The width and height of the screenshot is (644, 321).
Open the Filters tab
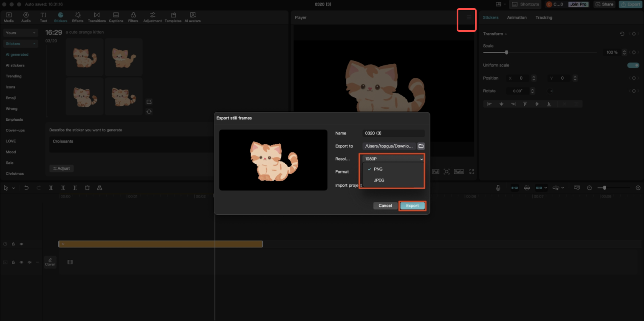(x=133, y=17)
